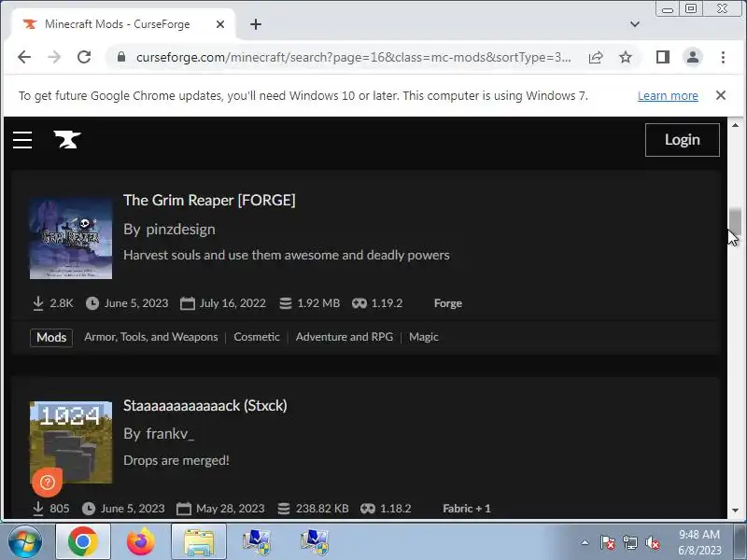Open the Chrome profile avatar menu
747x560 pixels.
[x=693, y=57]
